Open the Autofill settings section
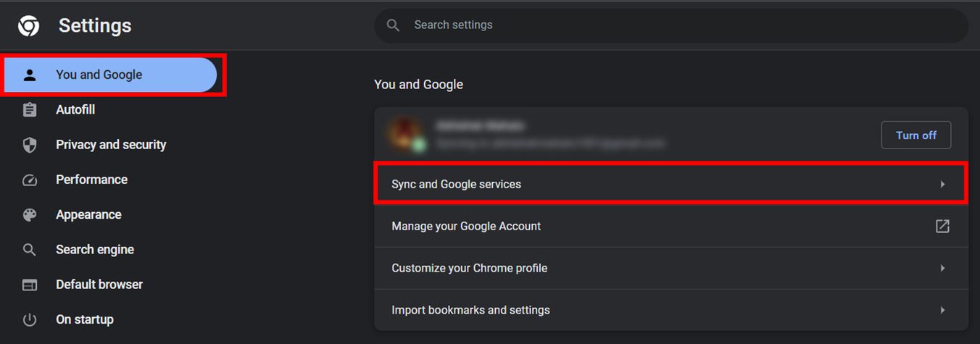The image size is (980, 344). (x=75, y=109)
